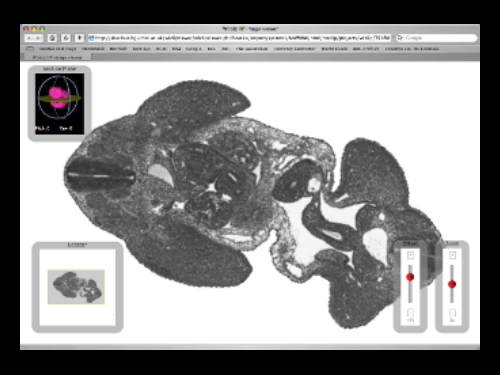Click the red Offset slider handle
The width and height of the screenshot is (500, 375).
pos(410,277)
